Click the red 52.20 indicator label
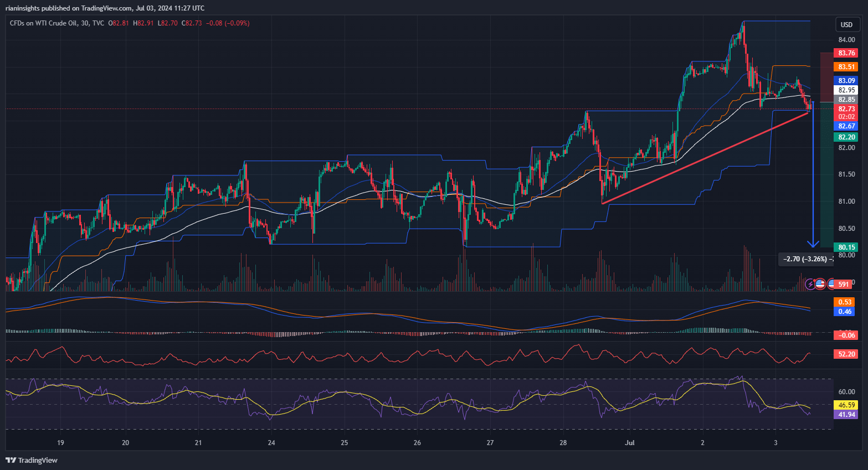Image resolution: width=868 pixels, height=470 pixels. pyautogui.click(x=846, y=354)
